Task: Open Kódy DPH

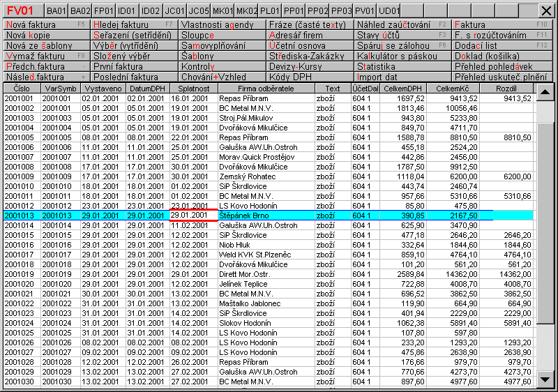Action: point(310,77)
